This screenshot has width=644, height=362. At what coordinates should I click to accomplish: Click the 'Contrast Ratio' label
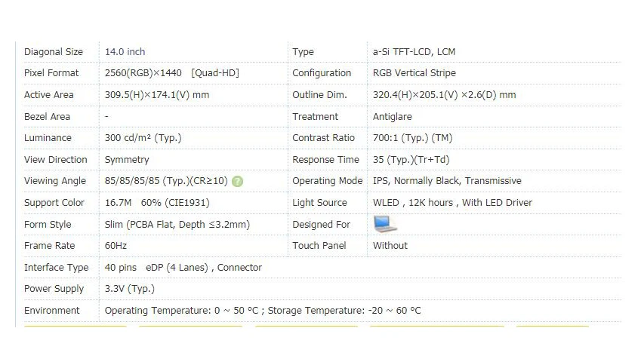(323, 138)
